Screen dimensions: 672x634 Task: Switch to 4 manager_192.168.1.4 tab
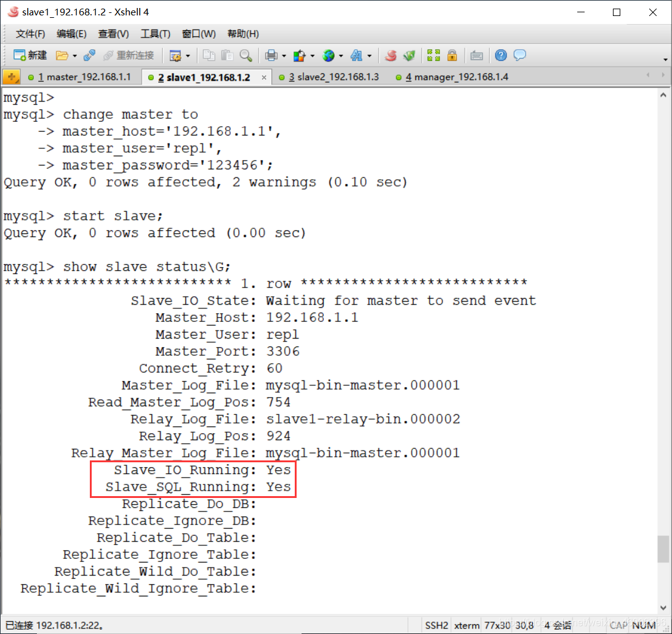[452, 77]
